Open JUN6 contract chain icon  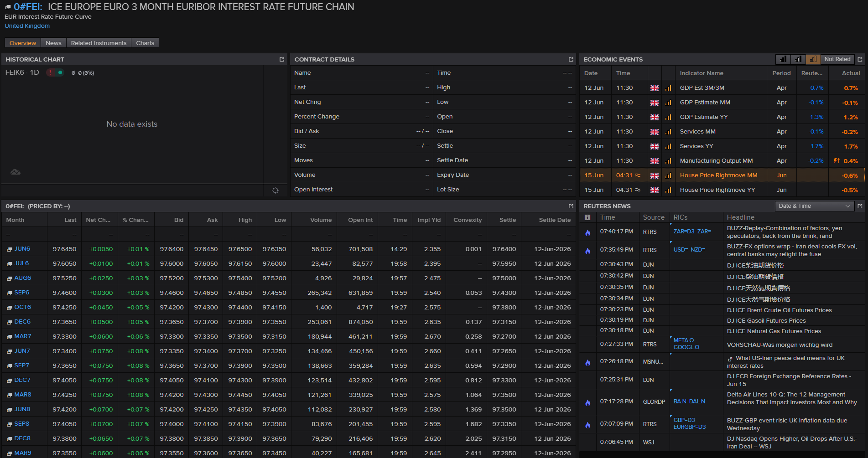tap(10, 249)
